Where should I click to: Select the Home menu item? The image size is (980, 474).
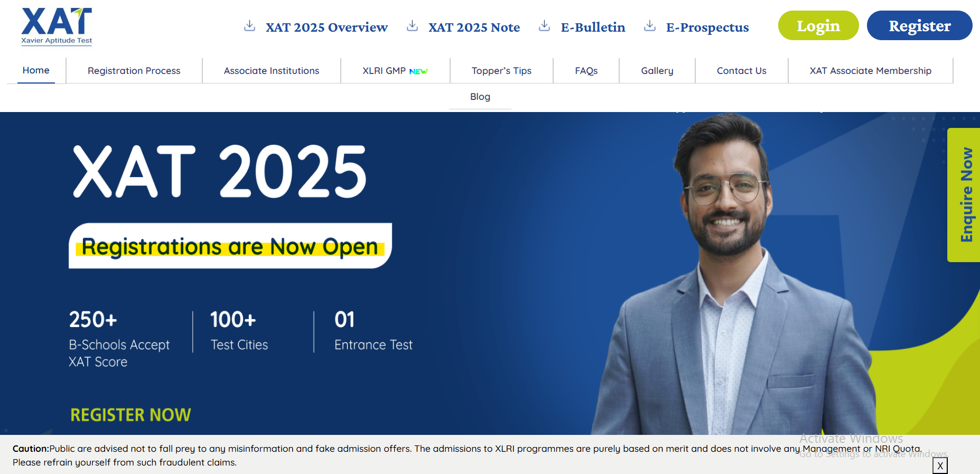coord(36,70)
